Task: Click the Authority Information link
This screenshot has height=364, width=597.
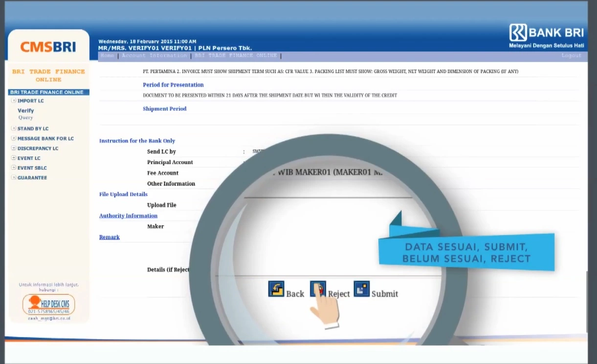Action: pos(128,215)
